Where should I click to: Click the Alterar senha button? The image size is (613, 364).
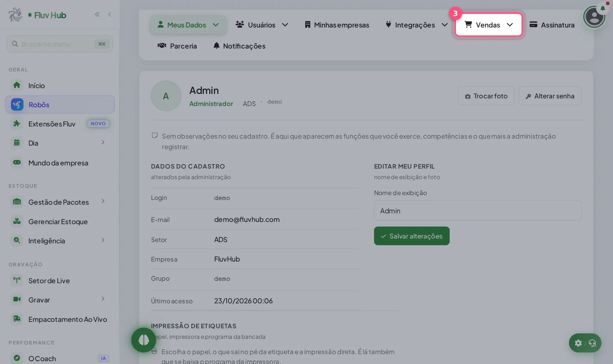(x=550, y=96)
